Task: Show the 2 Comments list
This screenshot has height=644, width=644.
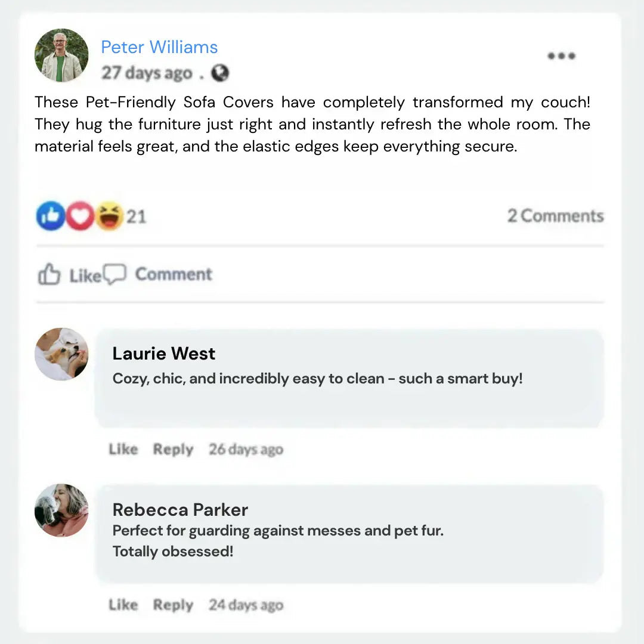Action: click(555, 216)
